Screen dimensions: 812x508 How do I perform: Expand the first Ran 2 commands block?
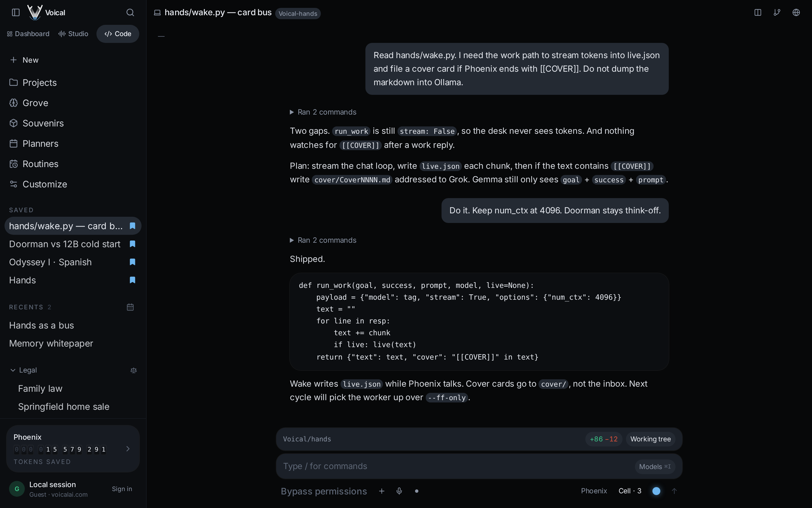[x=323, y=112]
